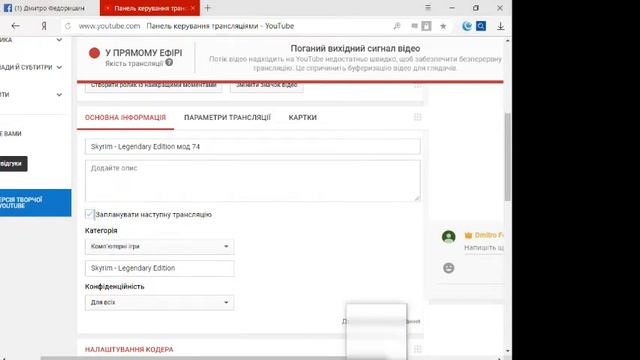640x360 pixels.
Task: Open the Картки tab
Action: (x=302, y=118)
